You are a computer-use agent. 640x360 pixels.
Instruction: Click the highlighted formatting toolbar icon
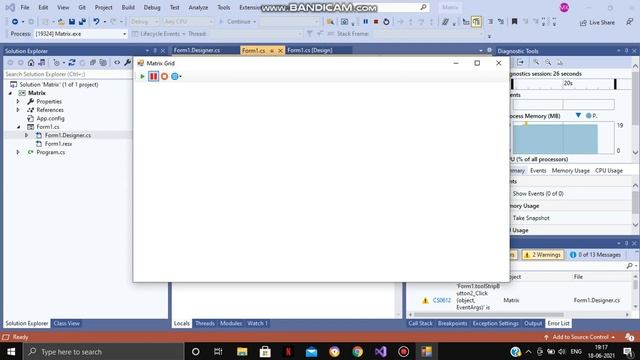pos(476,22)
